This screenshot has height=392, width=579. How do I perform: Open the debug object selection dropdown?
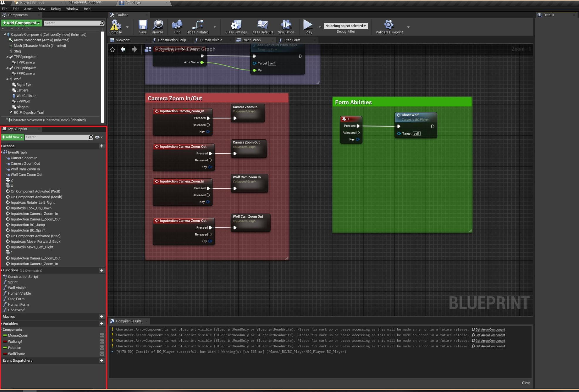click(x=345, y=26)
